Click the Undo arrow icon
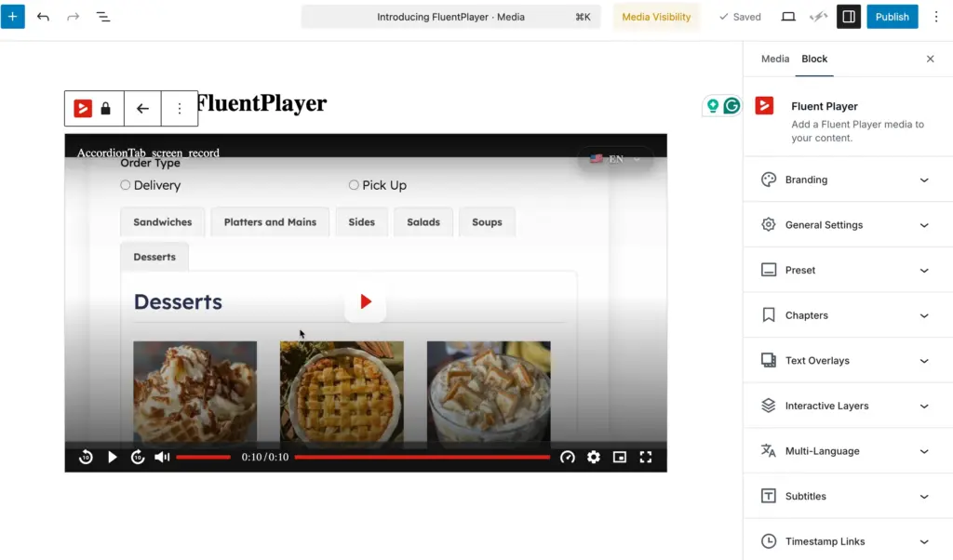The image size is (953, 560). pos(43,16)
